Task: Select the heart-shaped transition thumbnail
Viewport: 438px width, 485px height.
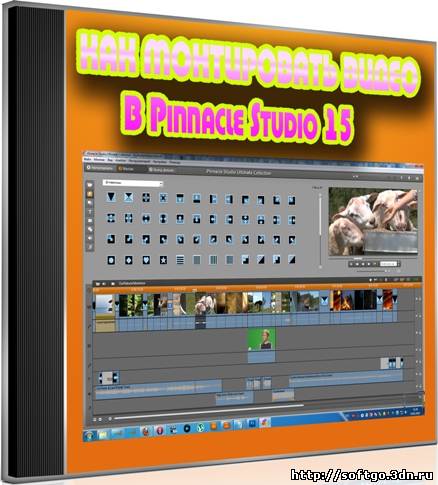Action: coord(146,260)
